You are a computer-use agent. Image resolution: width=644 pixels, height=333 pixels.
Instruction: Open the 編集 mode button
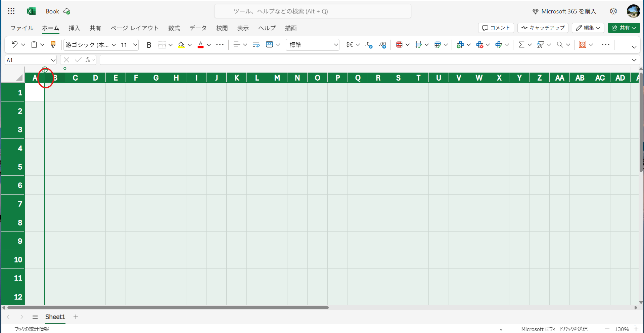(588, 28)
